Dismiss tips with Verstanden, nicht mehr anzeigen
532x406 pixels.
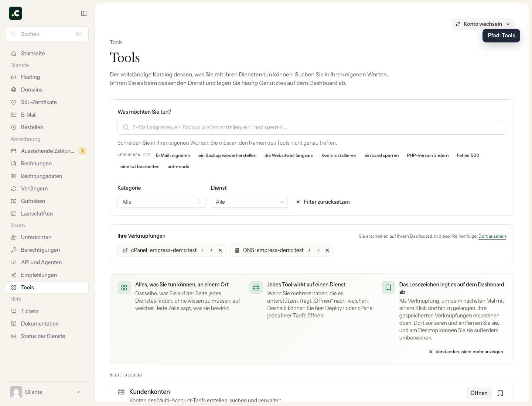pyautogui.click(x=466, y=352)
